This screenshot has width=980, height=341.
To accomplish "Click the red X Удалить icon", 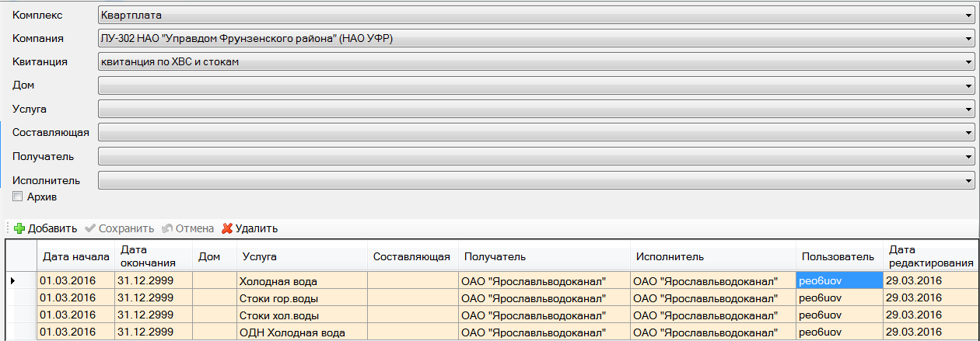I will point(227,228).
